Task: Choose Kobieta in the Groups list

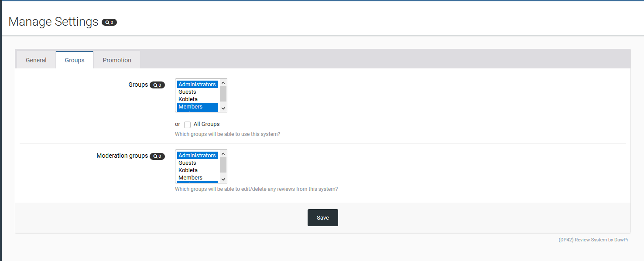Action: pyautogui.click(x=188, y=99)
